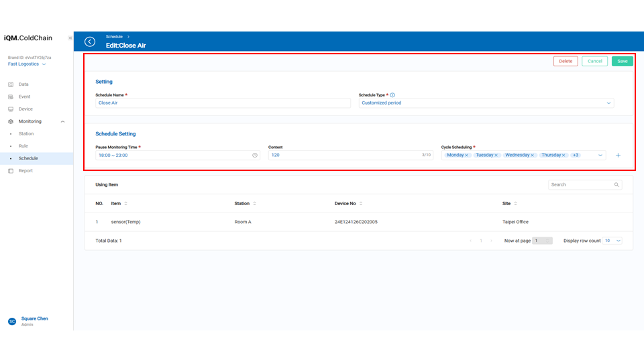Click the Delete button
This screenshot has width=644, height=362.
point(566,61)
